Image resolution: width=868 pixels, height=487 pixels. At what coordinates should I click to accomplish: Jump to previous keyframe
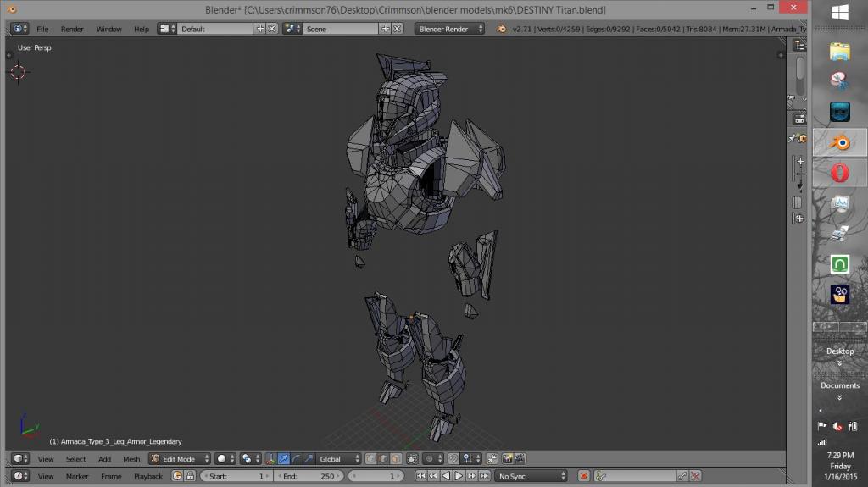(x=433, y=476)
